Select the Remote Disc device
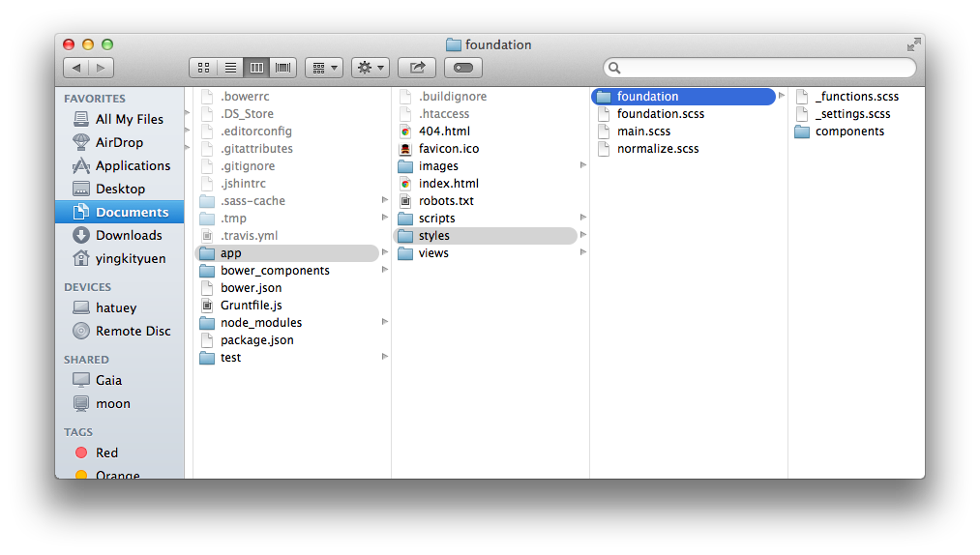 coord(133,331)
